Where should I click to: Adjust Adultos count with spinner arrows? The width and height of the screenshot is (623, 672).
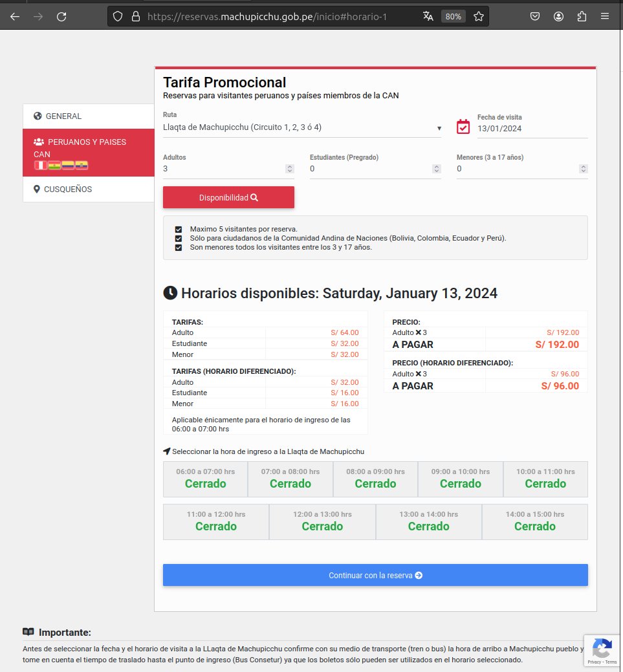[290, 169]
